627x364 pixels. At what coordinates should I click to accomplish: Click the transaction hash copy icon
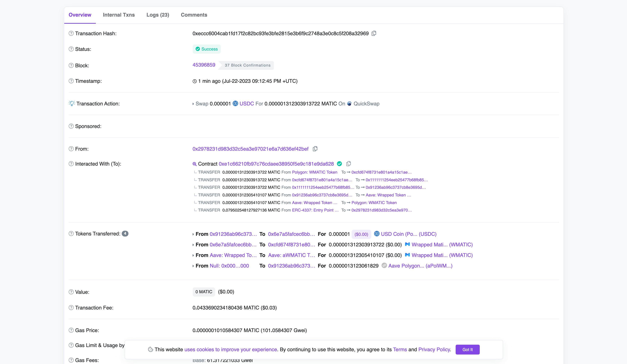pos(374,33)
